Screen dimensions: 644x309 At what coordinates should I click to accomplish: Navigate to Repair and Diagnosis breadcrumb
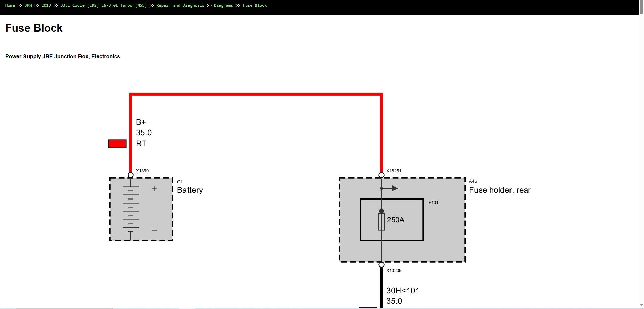coord(180,5)
